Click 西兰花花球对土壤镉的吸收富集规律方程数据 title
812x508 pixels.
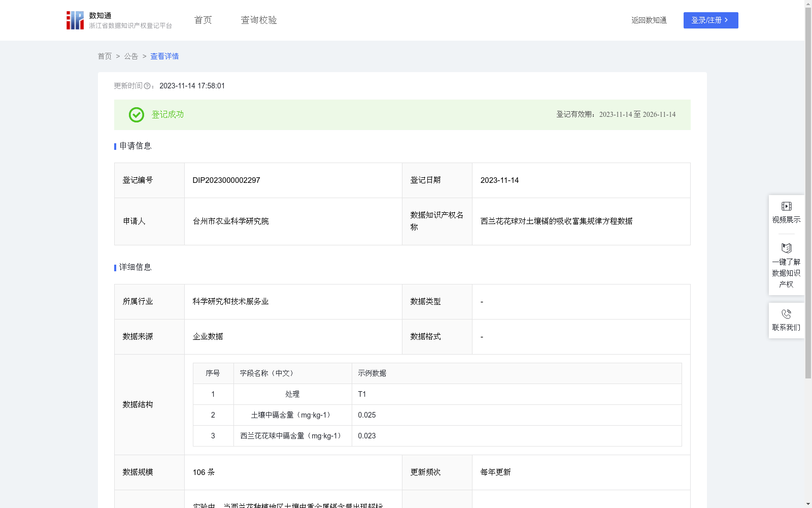point(556,221)
